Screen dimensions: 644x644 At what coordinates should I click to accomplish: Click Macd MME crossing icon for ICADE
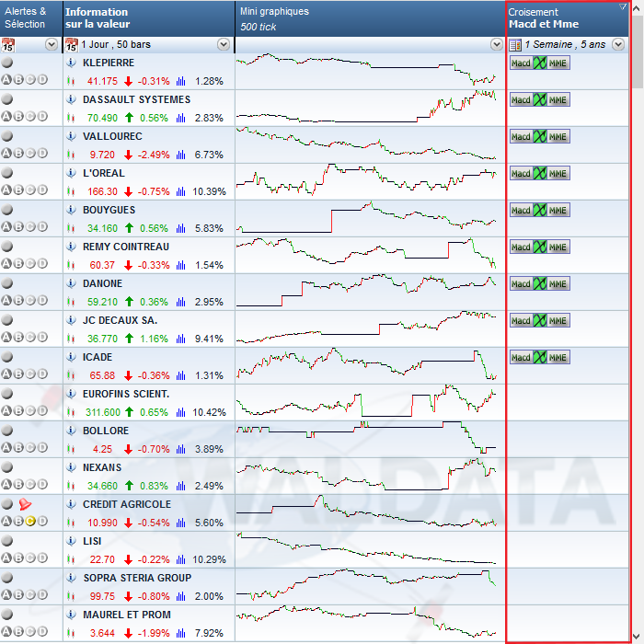coord(540,357)
